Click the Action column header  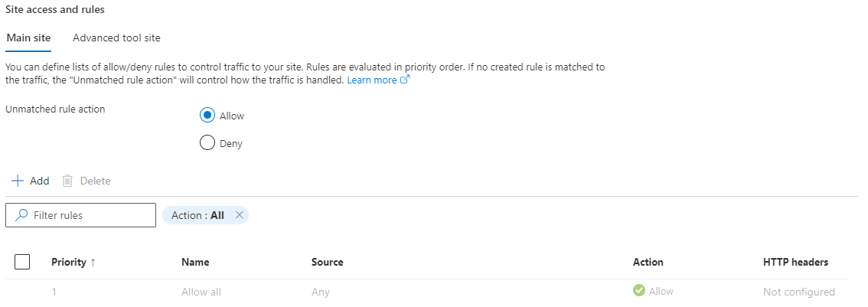click(648, 262)
